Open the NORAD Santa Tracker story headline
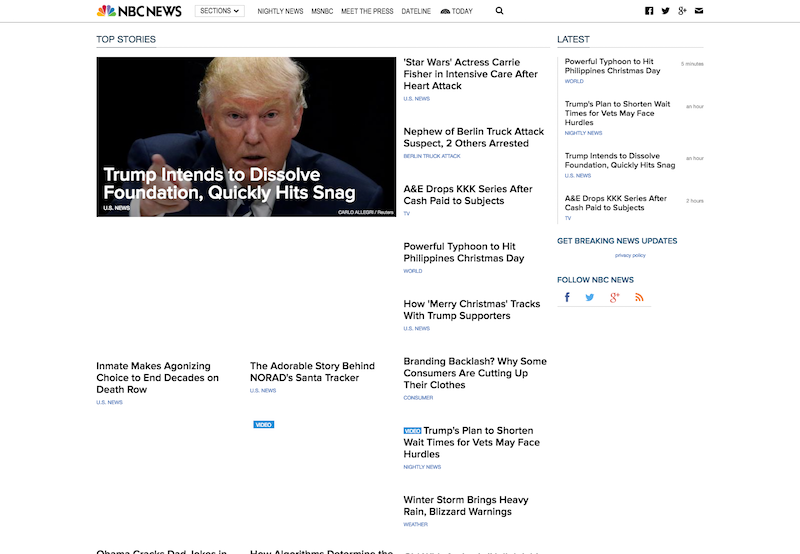The image size is (800, 554). point(312,372)
